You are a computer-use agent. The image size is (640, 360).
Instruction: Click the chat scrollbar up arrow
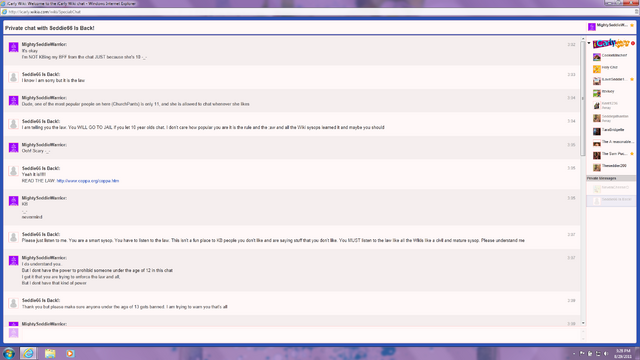583,38
